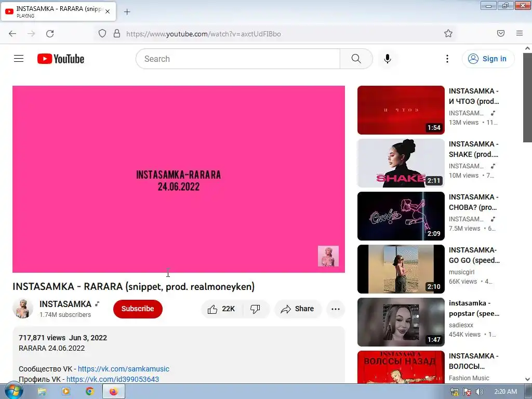
Task: Click the Fashion Music channel name
Action: click(x=469, y=378)
